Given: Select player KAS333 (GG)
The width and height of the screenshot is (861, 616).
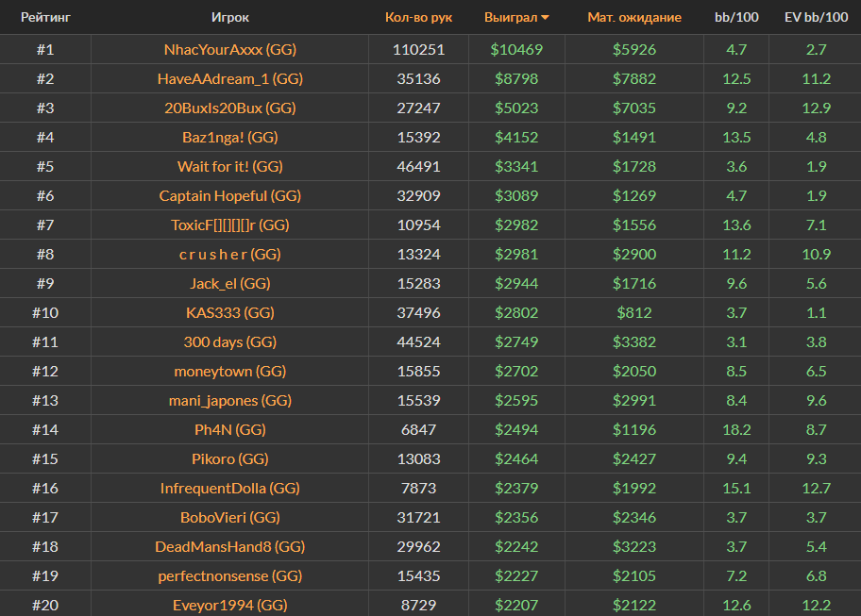Looking at the screenshot, I should pos(230,312).
